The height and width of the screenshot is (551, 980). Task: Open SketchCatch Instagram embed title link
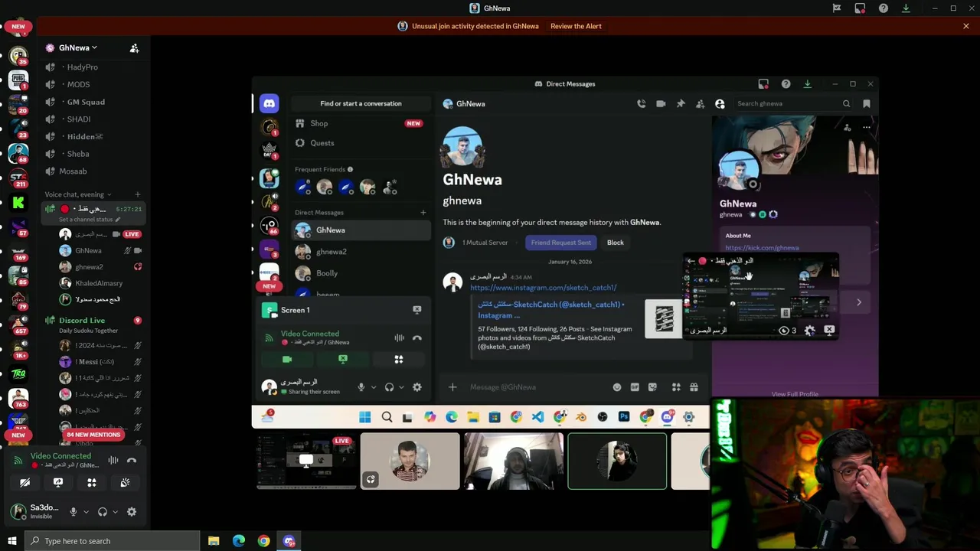pyautogui.click(x=550, y=309)
